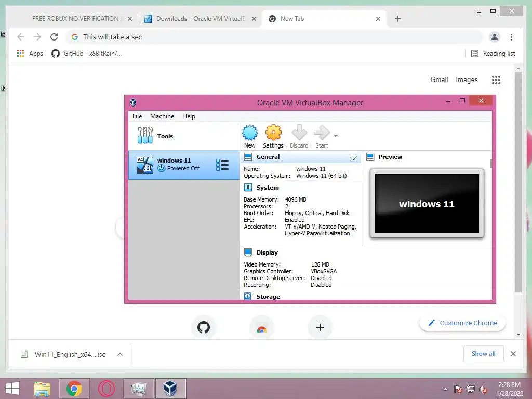The width and height of the screenshot is (532, 399).
Task: Open Apps bookmark shortcut
Action: (30, 54)
